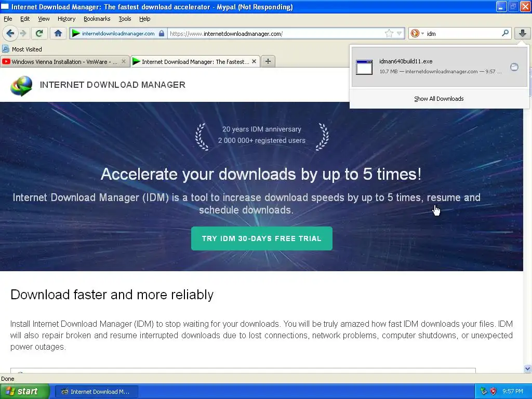Screen dimensions: 532x399
Task: Open the Tools menu
Action: pyautogui.click(x=125, y=19)
